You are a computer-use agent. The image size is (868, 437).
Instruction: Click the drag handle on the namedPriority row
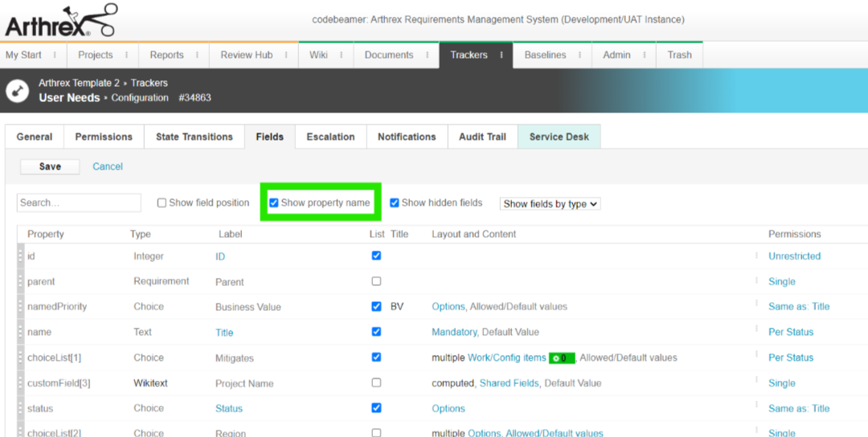(x=21, y=307)
